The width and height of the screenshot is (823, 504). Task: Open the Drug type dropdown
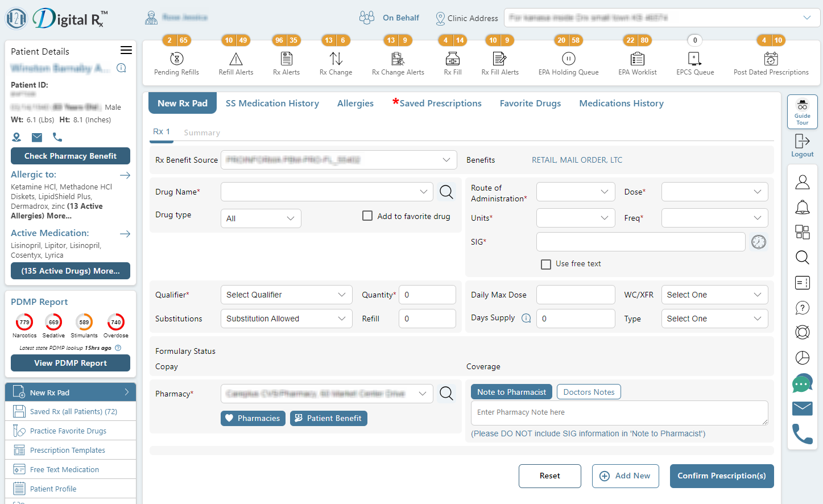tap(260, 218)
